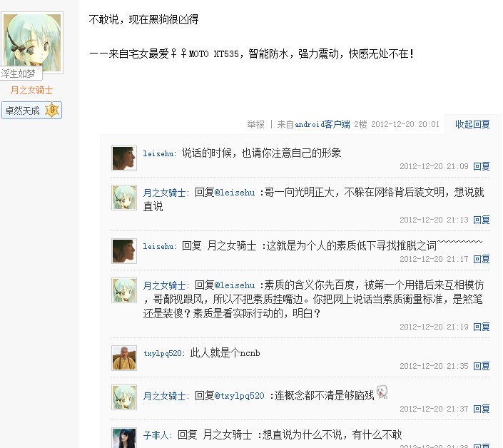Open the leisehu username in the first reply
This screenshot has width=503, height=448.
point(158,153)
